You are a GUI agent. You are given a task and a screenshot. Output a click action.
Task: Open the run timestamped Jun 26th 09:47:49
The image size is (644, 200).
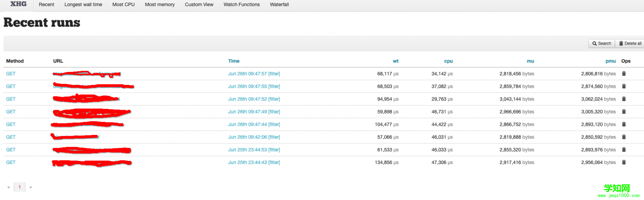[247, 111]
